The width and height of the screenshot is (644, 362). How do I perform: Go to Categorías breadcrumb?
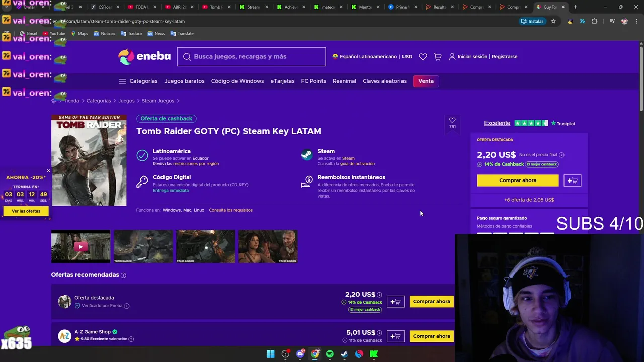tap(99, 101)
